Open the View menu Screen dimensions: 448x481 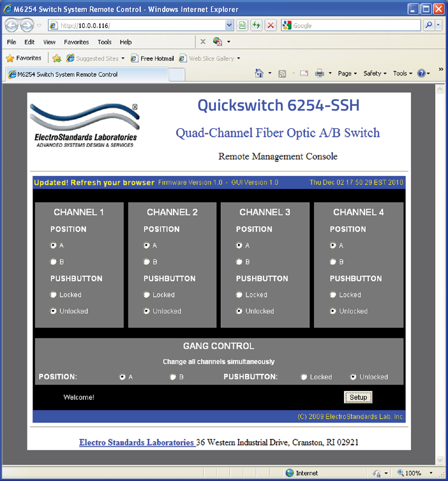click(49, 42)
